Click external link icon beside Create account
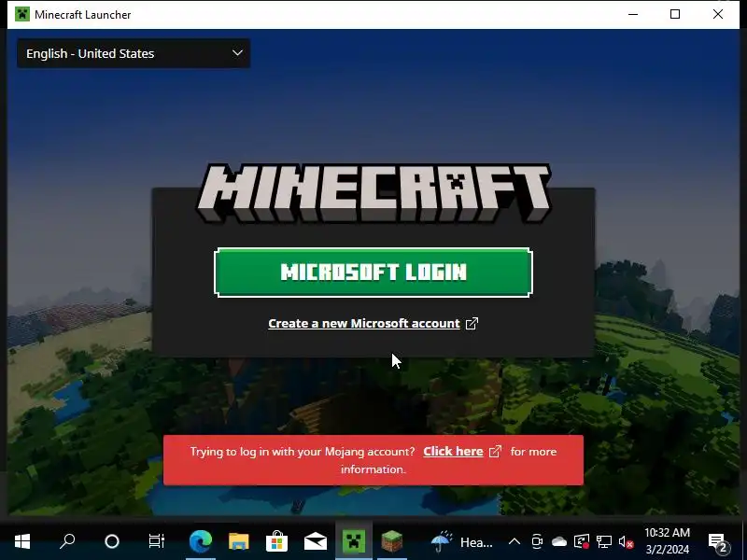The height and width of the screenshot is (560, 747). [x=472, y=323]
